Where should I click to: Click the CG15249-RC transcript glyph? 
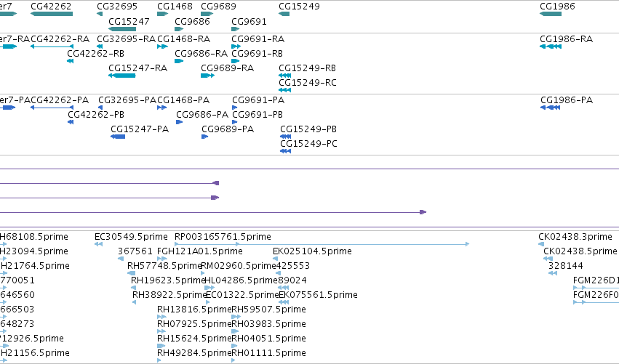click(x=284, y=90)
